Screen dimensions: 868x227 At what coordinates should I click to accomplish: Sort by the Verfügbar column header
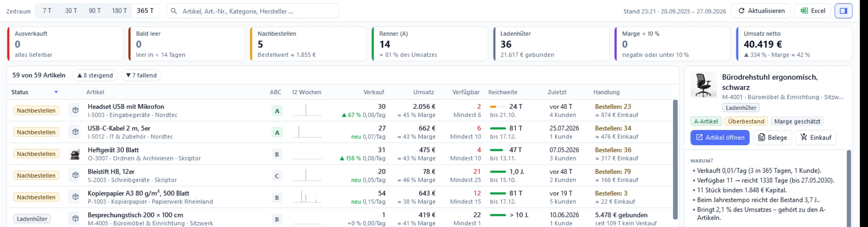tap(466, 92)
